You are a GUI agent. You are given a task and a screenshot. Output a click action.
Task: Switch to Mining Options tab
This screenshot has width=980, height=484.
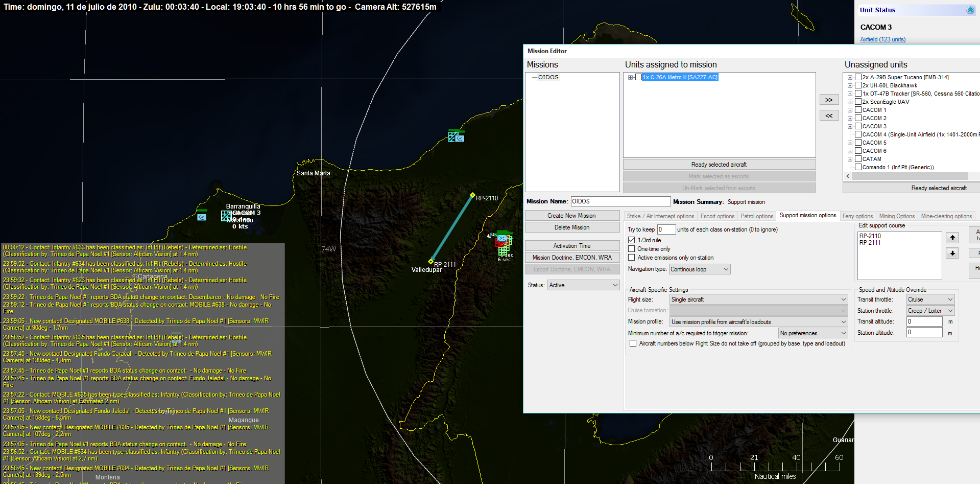[897, 216]
